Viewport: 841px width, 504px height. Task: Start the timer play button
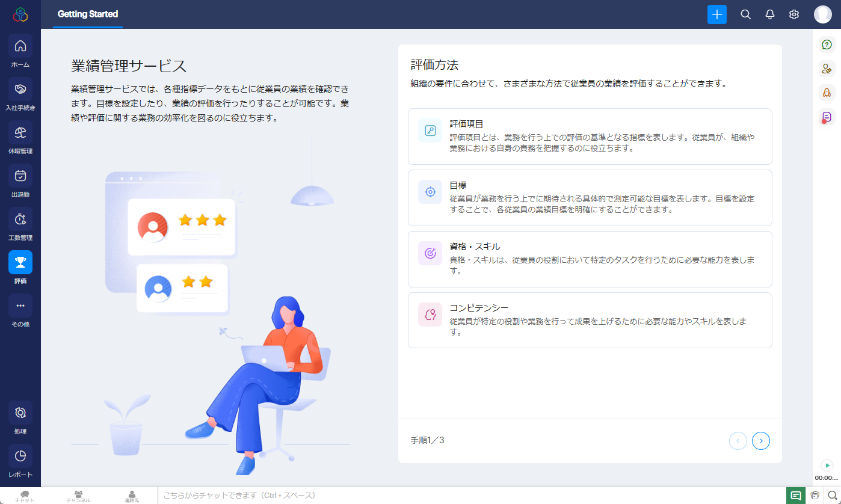click(827, 465)
